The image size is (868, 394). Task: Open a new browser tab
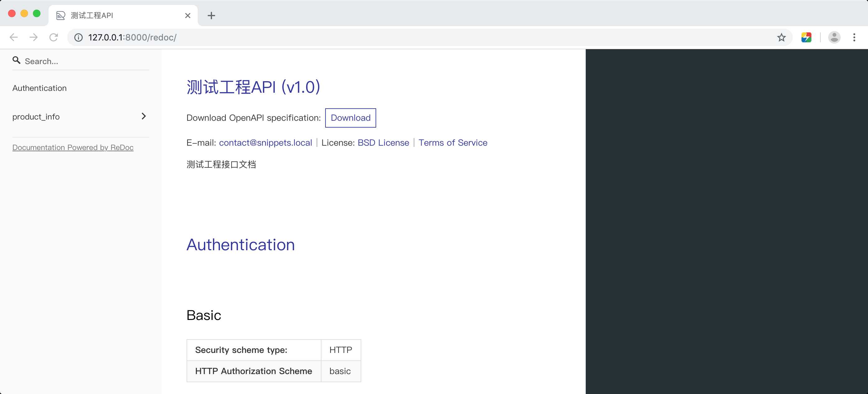pyautogui.click(x=211, y=16)
